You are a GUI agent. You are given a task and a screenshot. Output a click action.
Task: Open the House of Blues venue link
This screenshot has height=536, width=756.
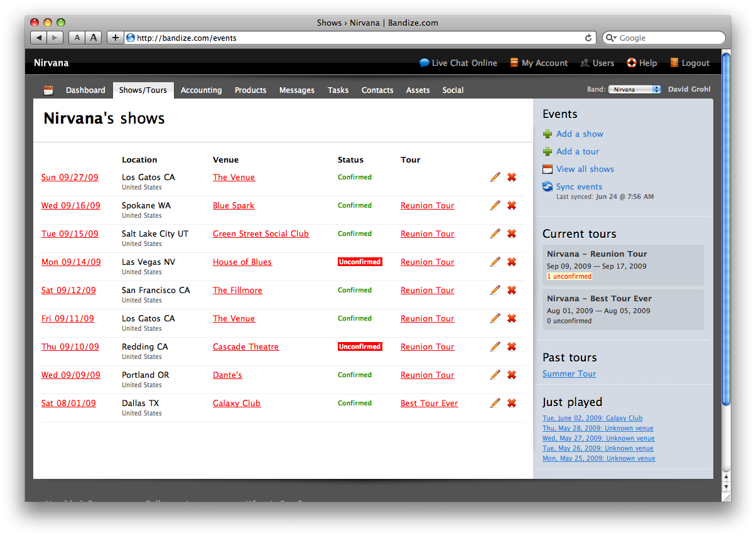(242, 262)
